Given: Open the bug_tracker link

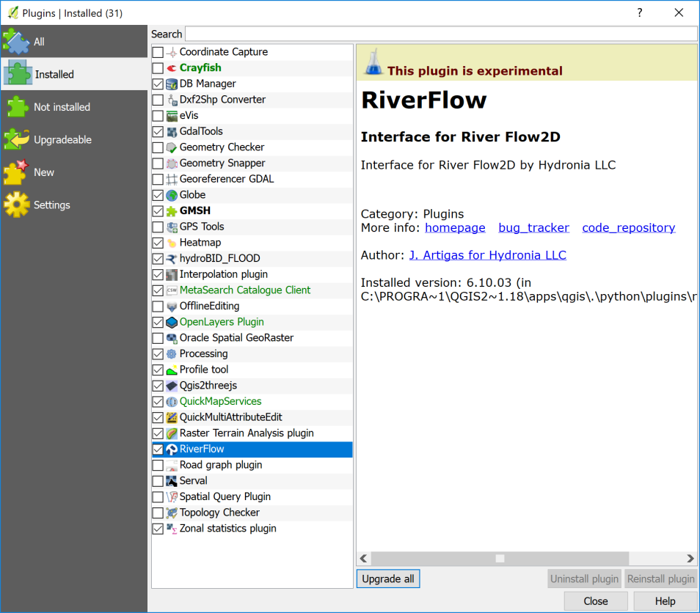Looking at the screenshot, I should [x=533, y=228].
